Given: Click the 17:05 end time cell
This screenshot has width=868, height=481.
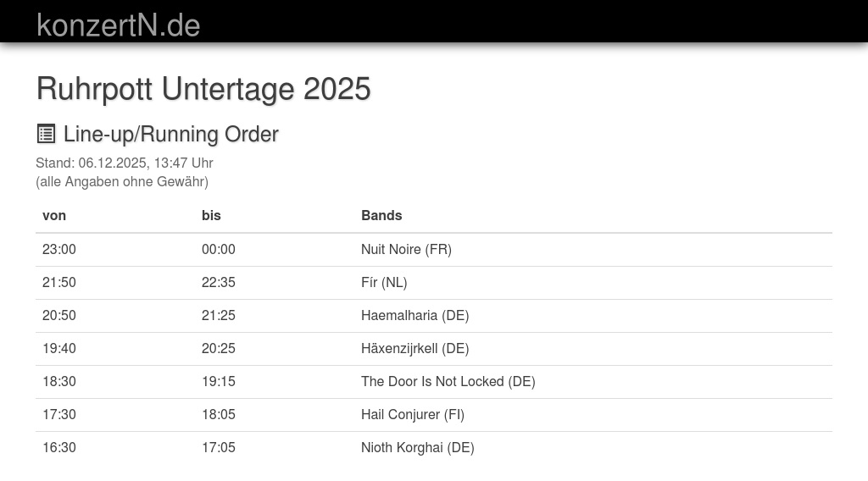Looking at the screenshot, I should tap(219, 447).
